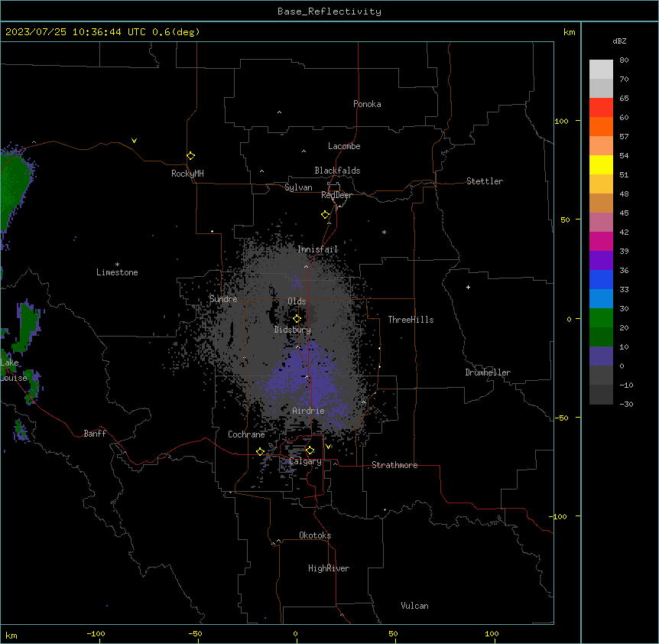Select the Lacombe city label
Screen dimensions: 659x644
[344, 146]
